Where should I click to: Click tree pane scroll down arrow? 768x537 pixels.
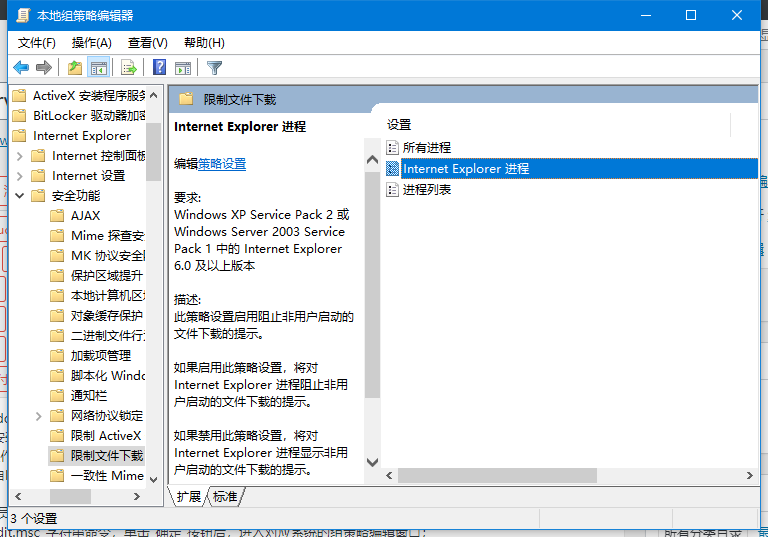[x=153, y=480]
